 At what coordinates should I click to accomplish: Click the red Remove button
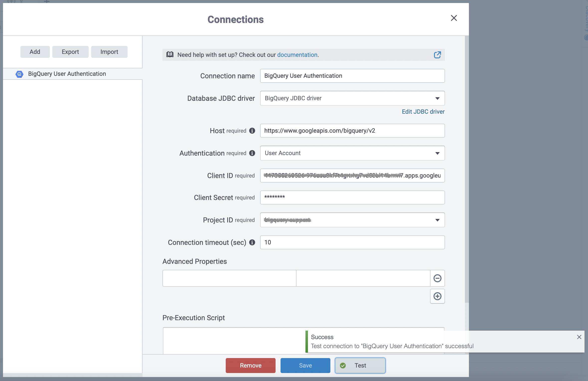click(x=251, y=366)
